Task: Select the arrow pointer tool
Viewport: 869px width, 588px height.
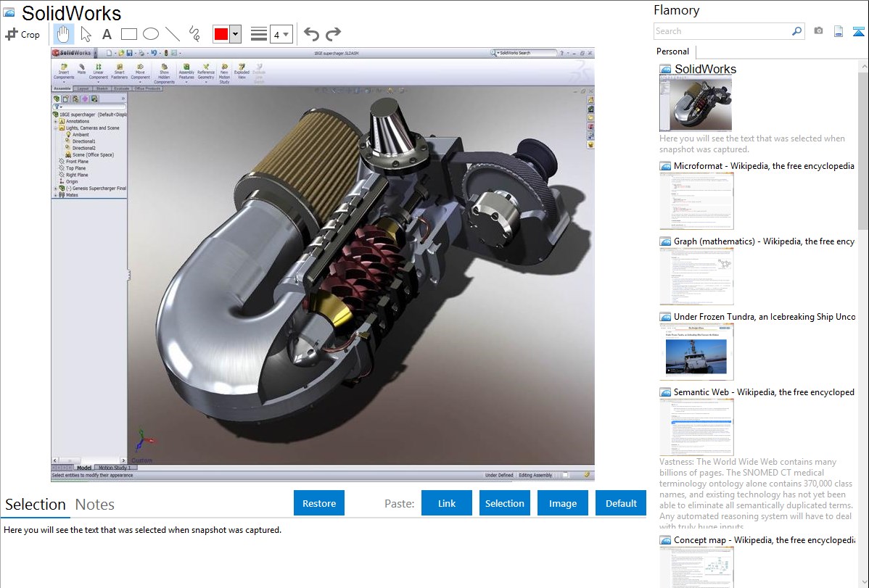Action: 86,34
